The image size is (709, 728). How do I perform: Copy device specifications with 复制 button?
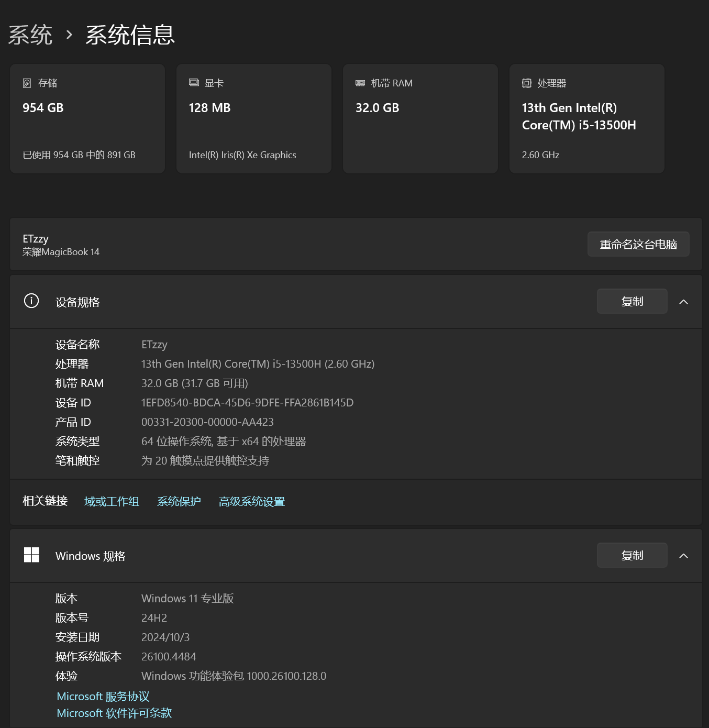632,301
